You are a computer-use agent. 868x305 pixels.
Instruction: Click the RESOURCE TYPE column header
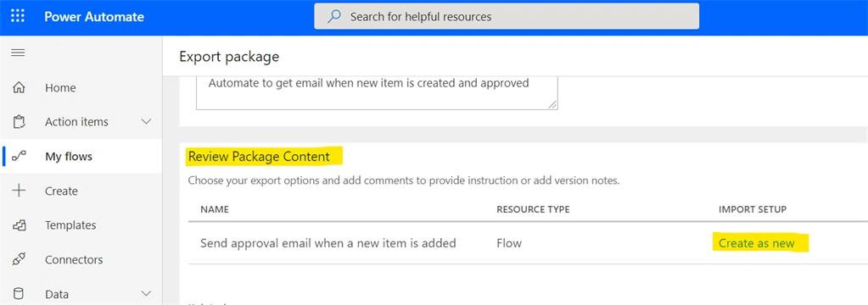533,209
